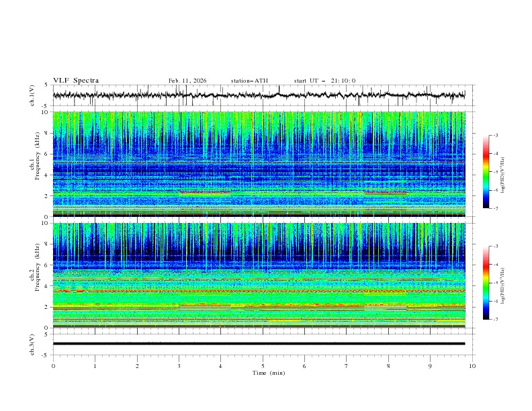The height and width of the screenshot is (411, 532).
Task: Click the "-3" tick on ch.2 colorbar
Action: point(495,246)
